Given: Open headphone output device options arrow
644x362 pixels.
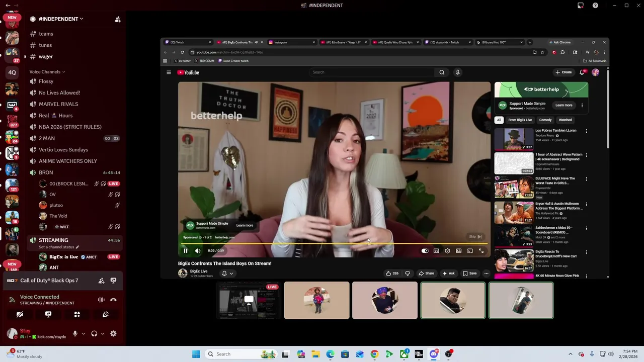Looking at the screenshot, I should click(103, 333).
